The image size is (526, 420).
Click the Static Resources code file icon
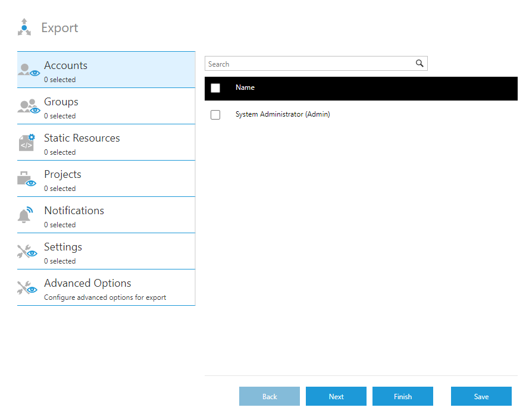[27, 143]
